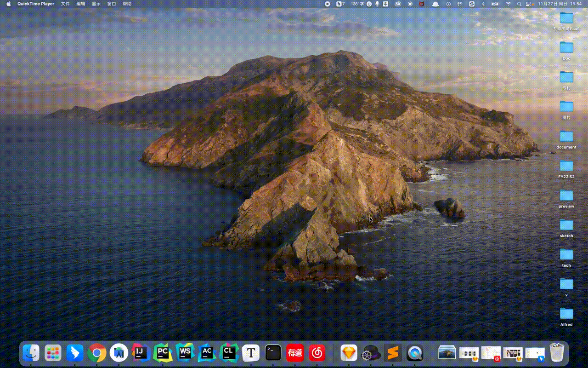The image size is (588, 368).
Task: Click the 1381字 word counter in menu bar
Action: coord(357,4)
